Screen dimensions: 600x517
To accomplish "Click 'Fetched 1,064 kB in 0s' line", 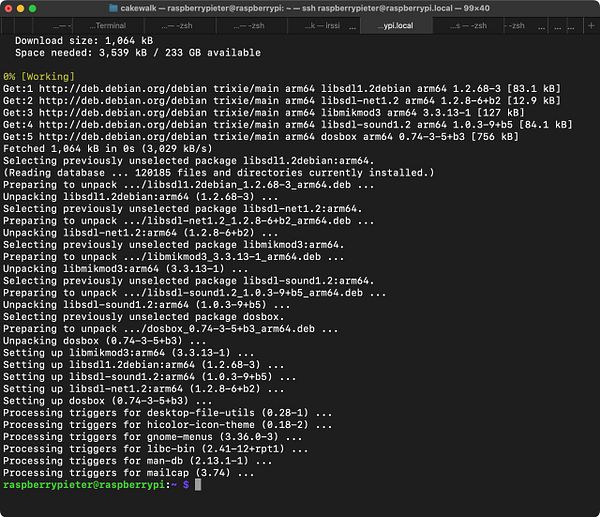I will click(x=108, y=148).
